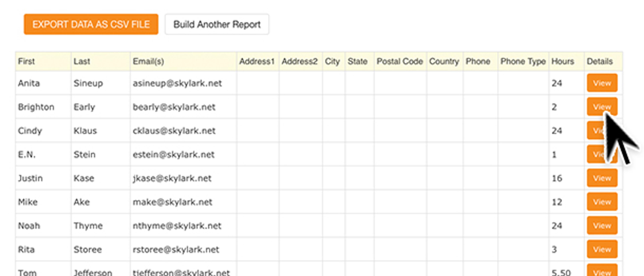Select the asineup@skylark.net email cell
Viewport: 644px width, 276px height.
(x=177, y=83)
